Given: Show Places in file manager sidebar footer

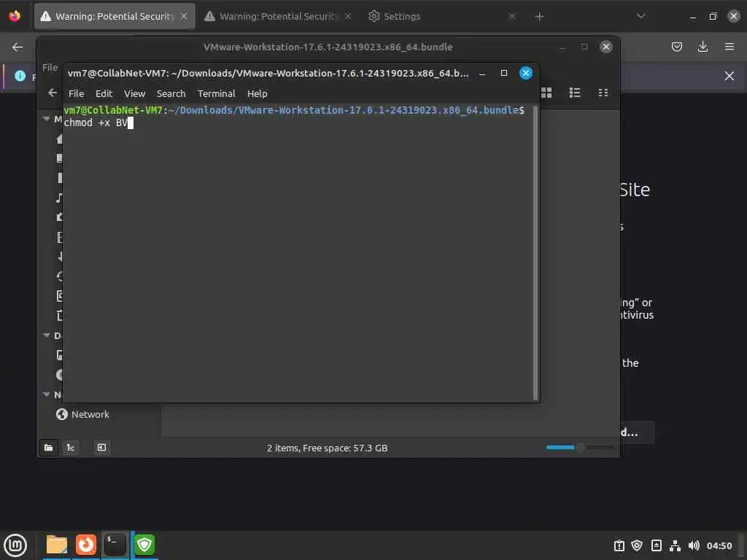Looking at the screenshot, I should pyautogui.click(x=49, y=448).
